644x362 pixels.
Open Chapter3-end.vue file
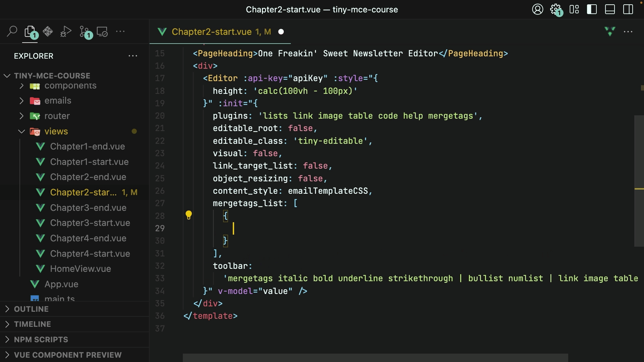click(88, 208)
